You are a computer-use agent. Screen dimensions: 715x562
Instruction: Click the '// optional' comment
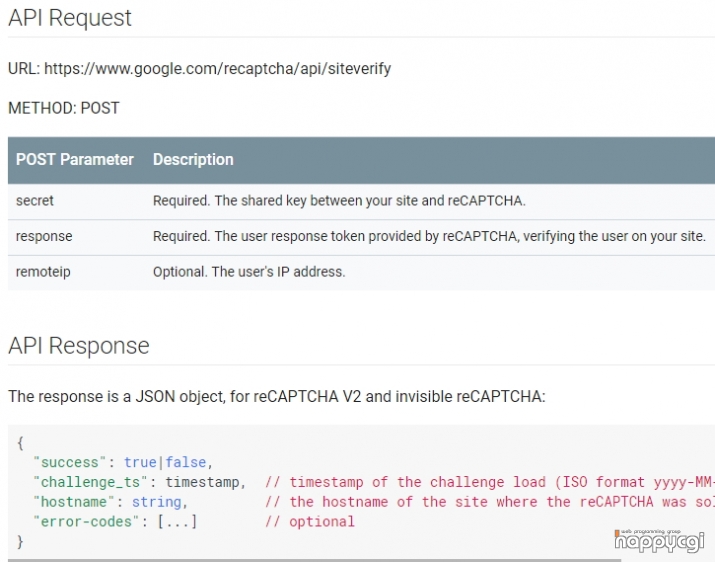pyautogui.click(x=310, y=521)
